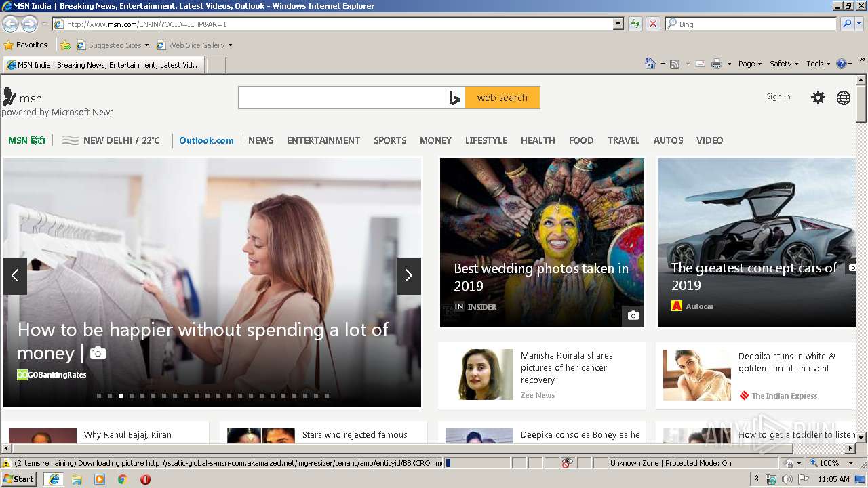Open MSN settings gear icon

(x=818, y=98)
